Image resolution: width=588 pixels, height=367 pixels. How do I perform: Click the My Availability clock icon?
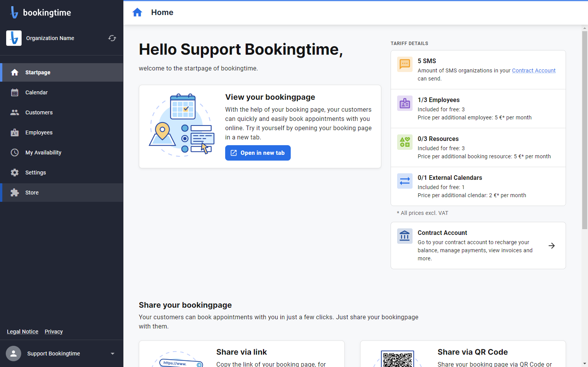click(x=15, y=152)
